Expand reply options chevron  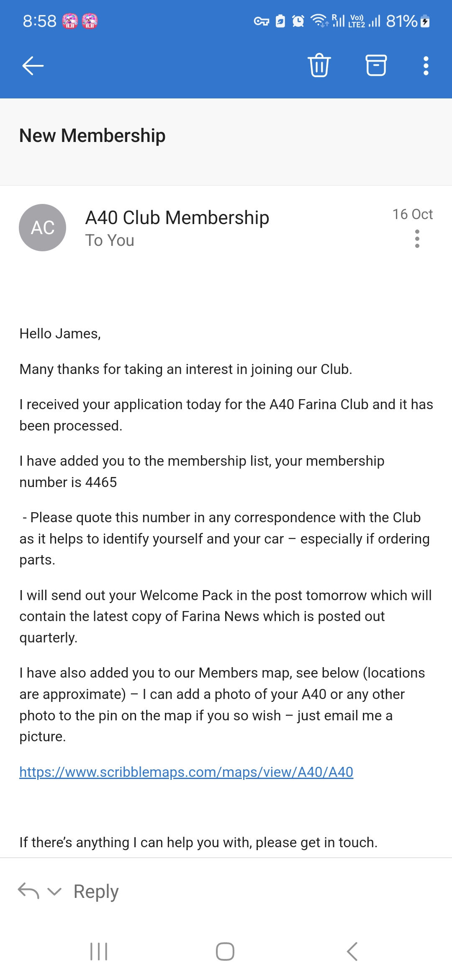coord(54,891)
